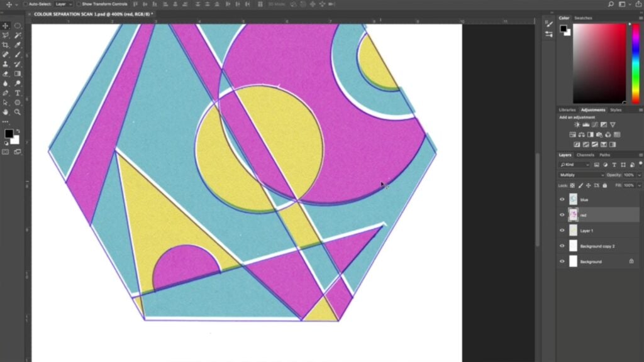Toggle visibility of the Background layer
The image size is (644, 362).
point(562,261)
